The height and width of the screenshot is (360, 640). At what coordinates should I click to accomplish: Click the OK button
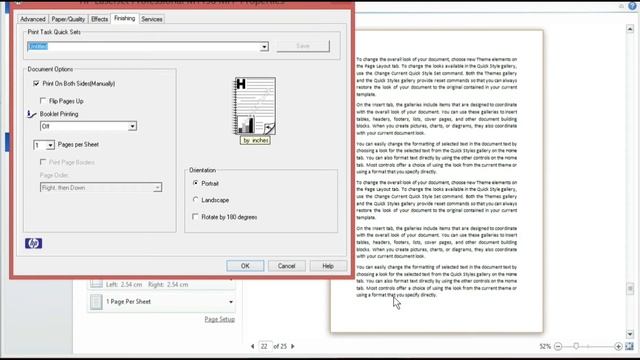click(245, 266)
